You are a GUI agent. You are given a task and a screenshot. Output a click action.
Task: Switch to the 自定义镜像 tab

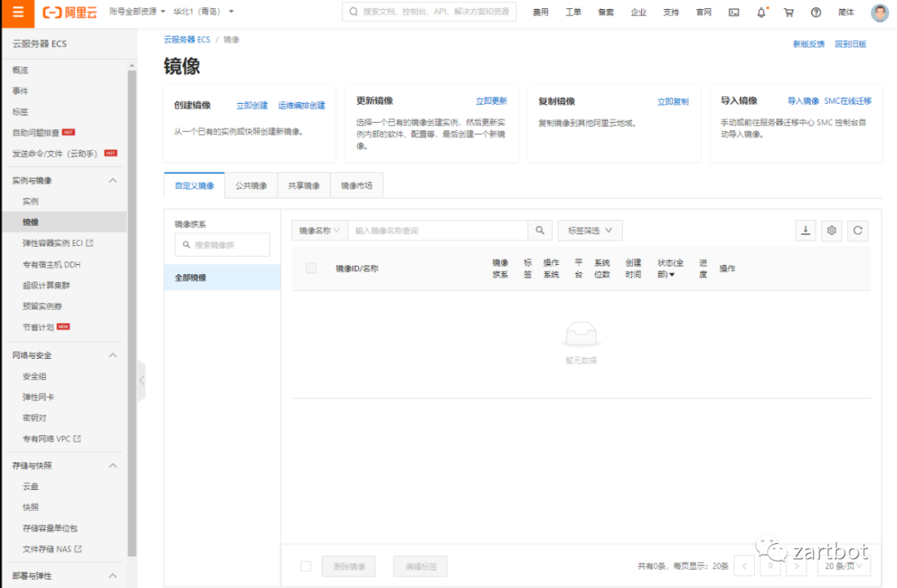point(194,185)
